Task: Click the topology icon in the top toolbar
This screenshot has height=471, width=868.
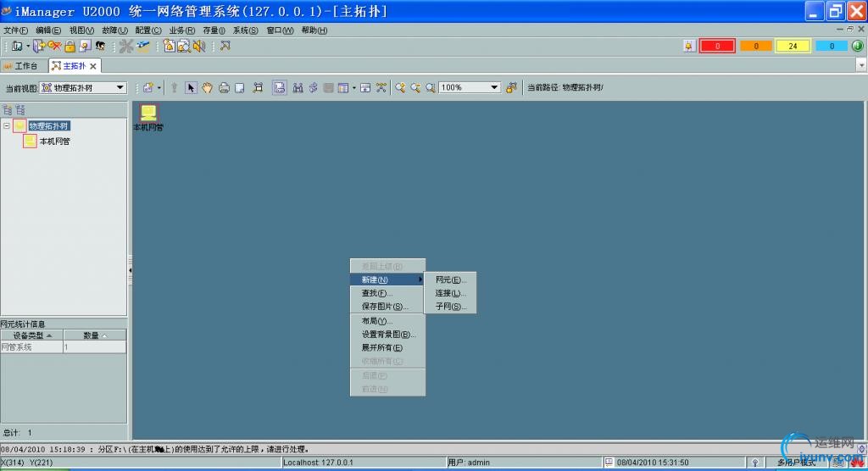Action: coord(225,46)
